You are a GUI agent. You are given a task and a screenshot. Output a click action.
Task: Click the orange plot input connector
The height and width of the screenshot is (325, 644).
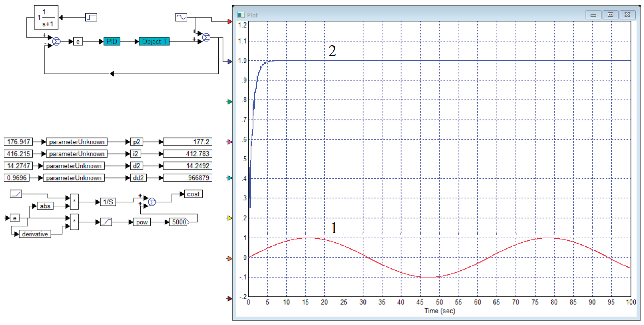pyautogui.click(x=230, y=259)
